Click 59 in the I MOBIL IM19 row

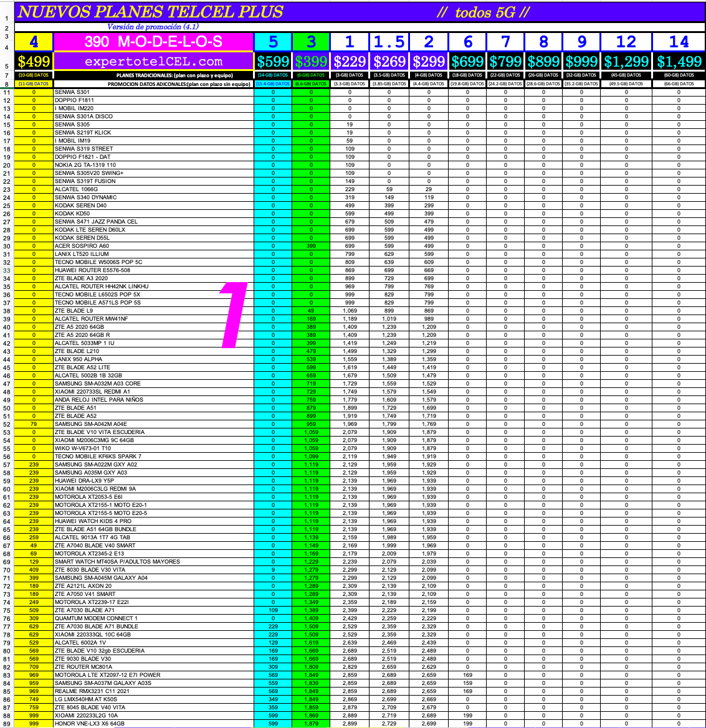tap(350, 141)
